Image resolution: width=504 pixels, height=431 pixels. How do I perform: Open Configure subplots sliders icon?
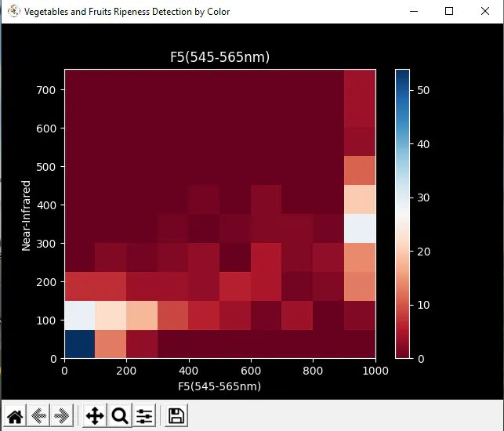click(144, 416)
